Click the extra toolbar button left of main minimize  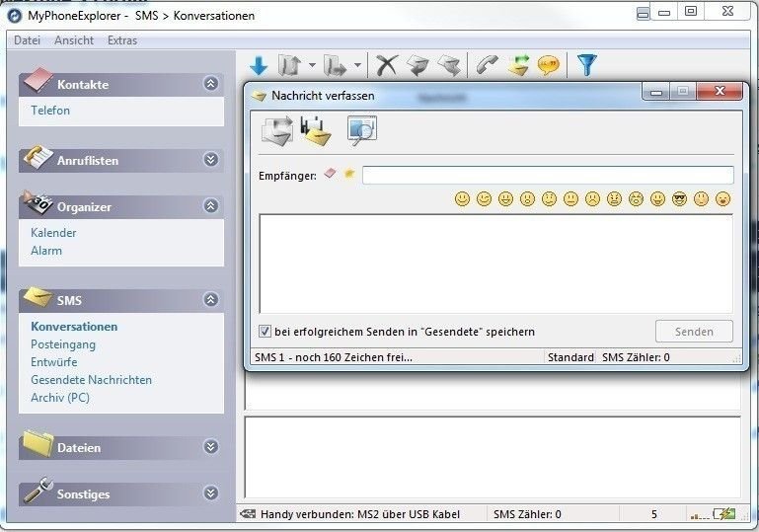pyautogui.click(x=643, y=13)
